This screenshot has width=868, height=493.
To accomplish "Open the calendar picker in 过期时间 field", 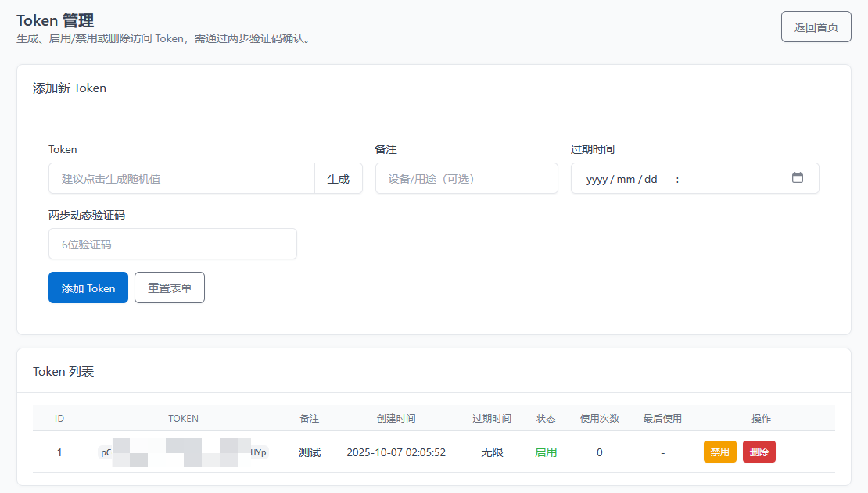I will click(797, 178).
